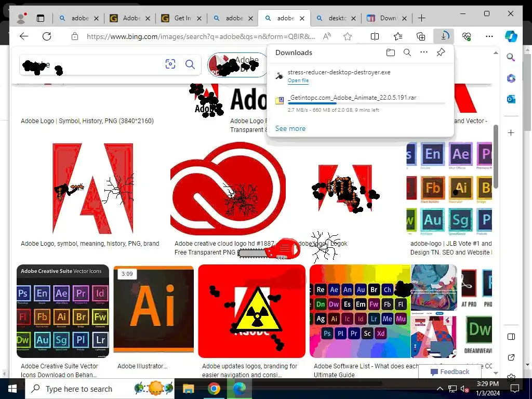Open Outlook in the sidebar
Screen dimensions: 532x399
coord(511,99)
